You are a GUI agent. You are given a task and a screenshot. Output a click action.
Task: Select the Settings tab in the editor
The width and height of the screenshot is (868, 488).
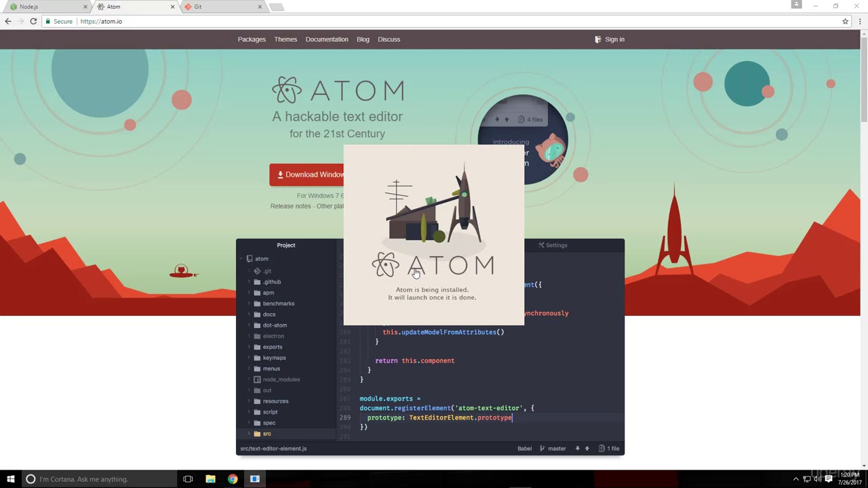pos(553,245)
